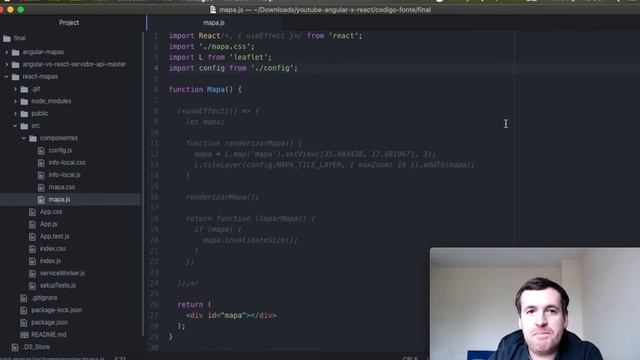Click the node_modules folder icon
640x360 pixels.
point(24,101)
